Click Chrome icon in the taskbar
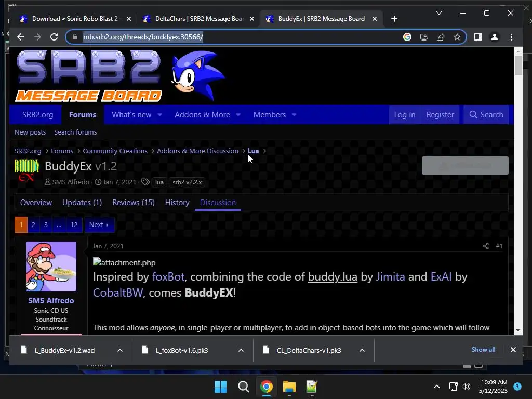Image resolution: width=532 pixels, height=399 pixels. coord(267,387)
